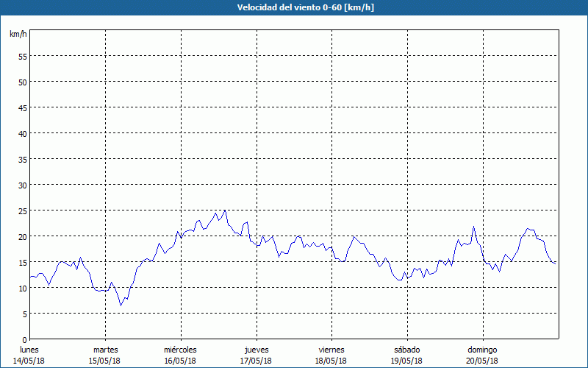The image size is (588, 368).
Task: Click the y-axis value 35
Action: 23,160
